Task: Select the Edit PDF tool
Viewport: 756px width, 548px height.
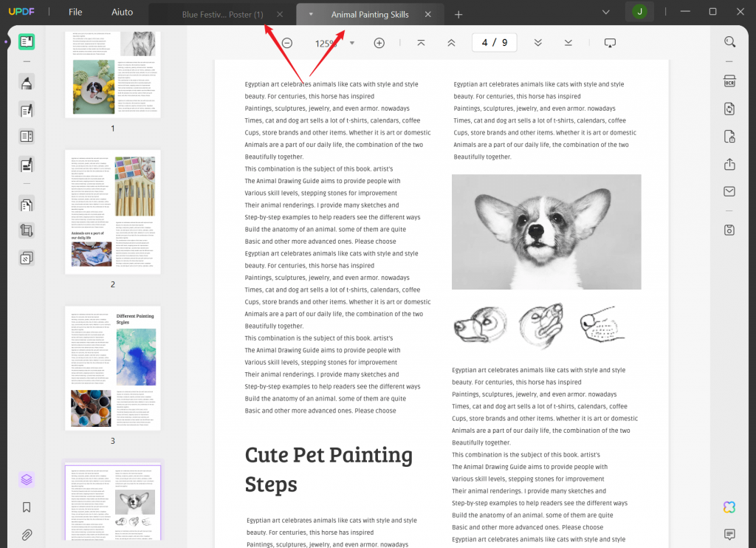Action: (x=27, y=109)
